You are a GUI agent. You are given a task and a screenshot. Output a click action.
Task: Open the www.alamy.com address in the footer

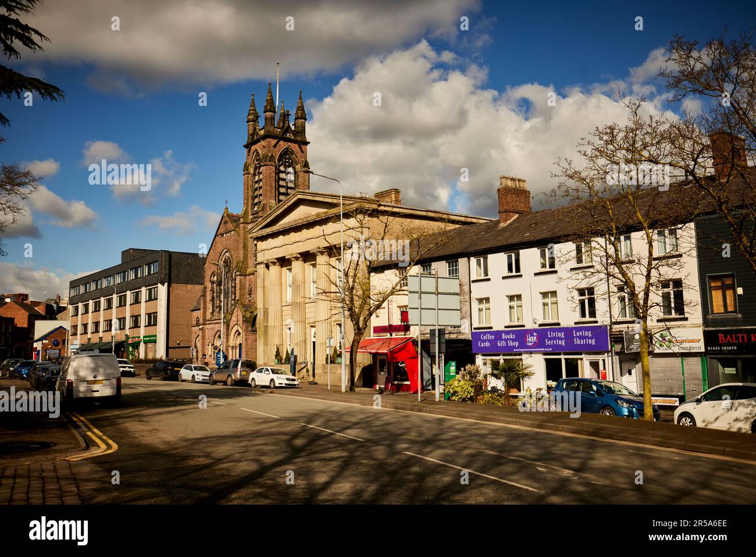coord(688,539)
